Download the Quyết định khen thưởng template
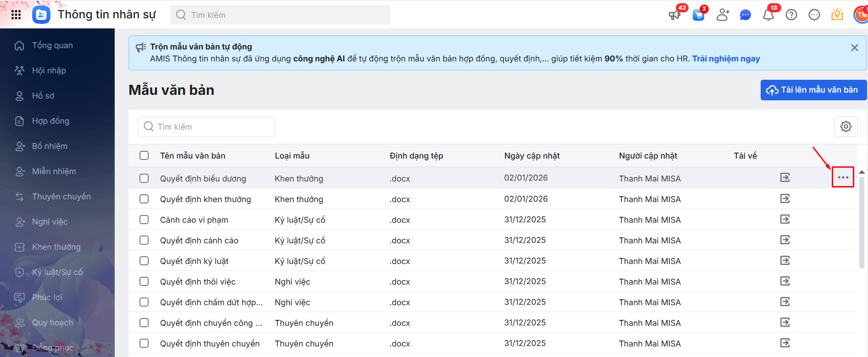The image size is (868, 357). [785, 198]
